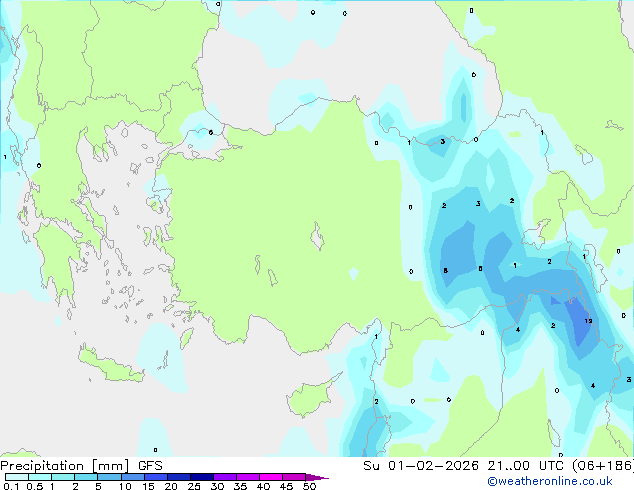This screenshot has height=490, width=634.
Task: Click the "GFS" model label
Action: pyautogui.click(x=150, y=466)
